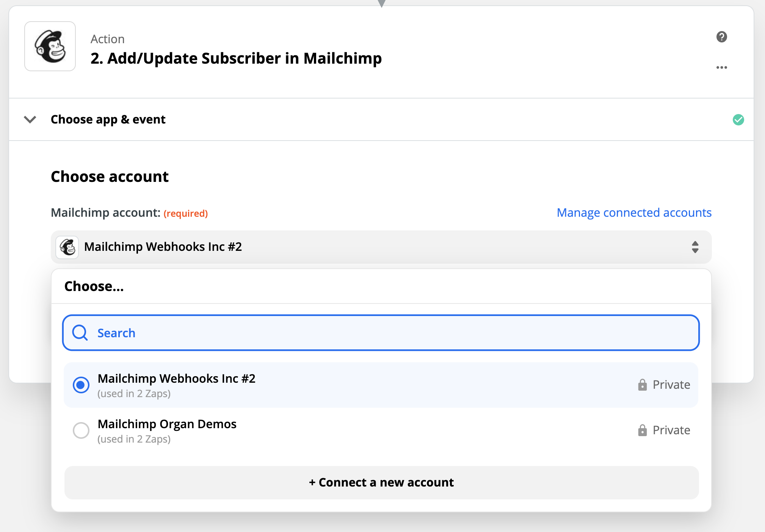The image size is (765, 532).
Task: Click '(used in 2 Zaps)' under Organ Demos
Action: (134, 439)
